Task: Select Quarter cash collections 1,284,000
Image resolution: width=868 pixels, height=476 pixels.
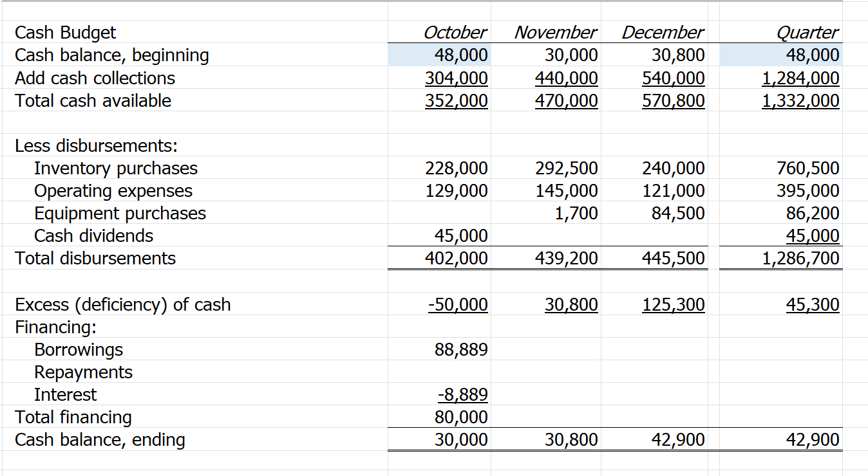Action: point(800,78)
